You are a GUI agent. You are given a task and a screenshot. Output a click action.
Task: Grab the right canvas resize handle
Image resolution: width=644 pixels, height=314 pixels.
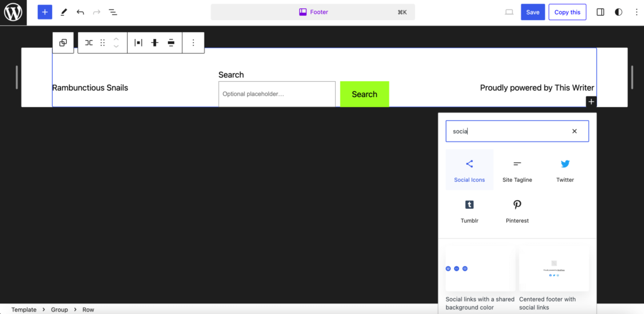[x=632, y=77]
